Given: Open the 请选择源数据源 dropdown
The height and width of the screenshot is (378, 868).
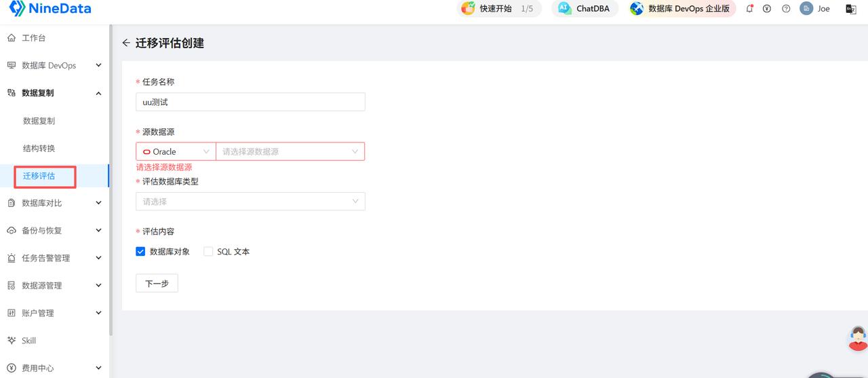Looking at the screenshot, I should click(290, 151).
